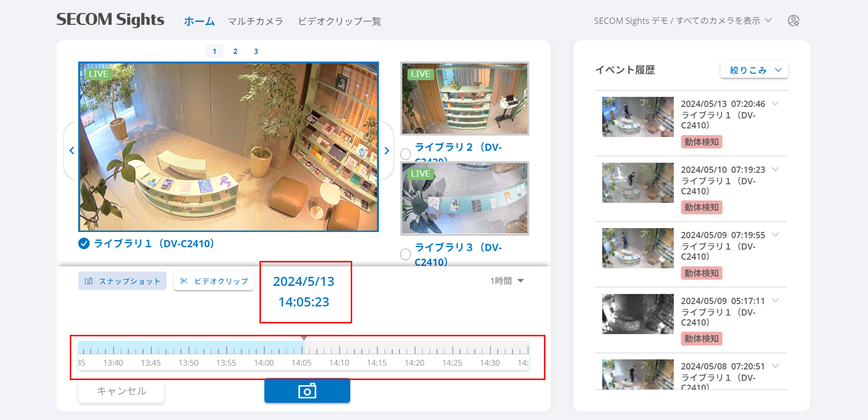Click the キャンセル button
This screenshot has width=868, height=420.
121,391
